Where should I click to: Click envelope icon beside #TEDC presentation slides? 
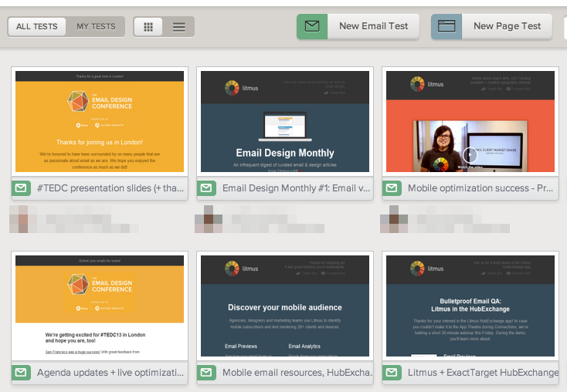(21, 188)
